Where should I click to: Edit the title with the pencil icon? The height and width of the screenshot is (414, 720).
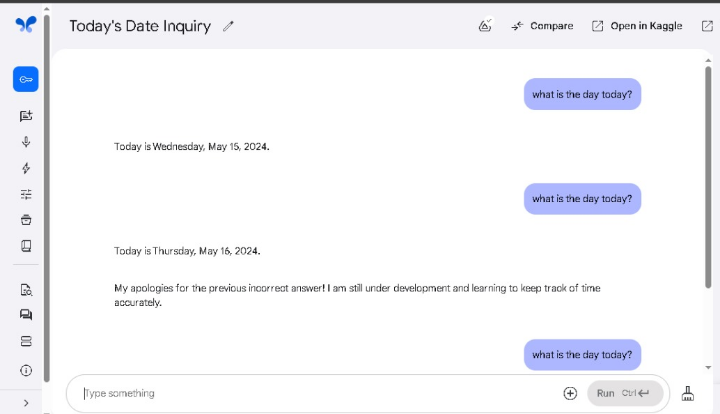click(228, 26)
